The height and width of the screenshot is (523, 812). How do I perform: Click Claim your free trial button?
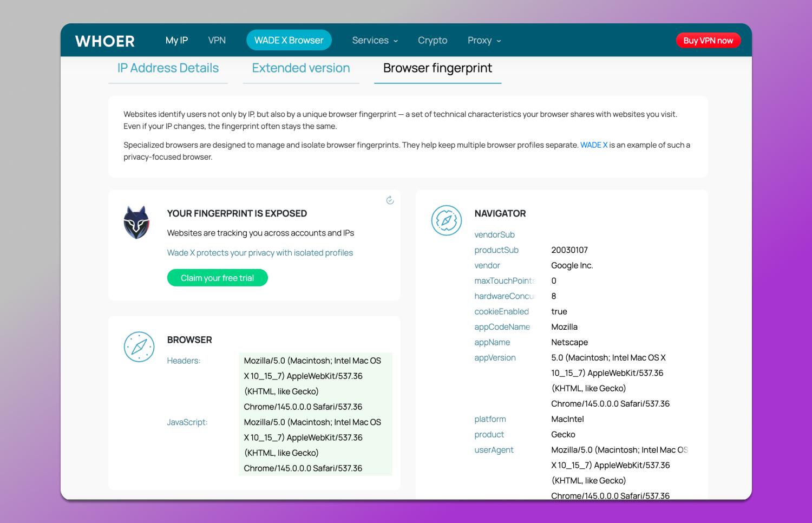pyautogui.click(x=217, y=278)
